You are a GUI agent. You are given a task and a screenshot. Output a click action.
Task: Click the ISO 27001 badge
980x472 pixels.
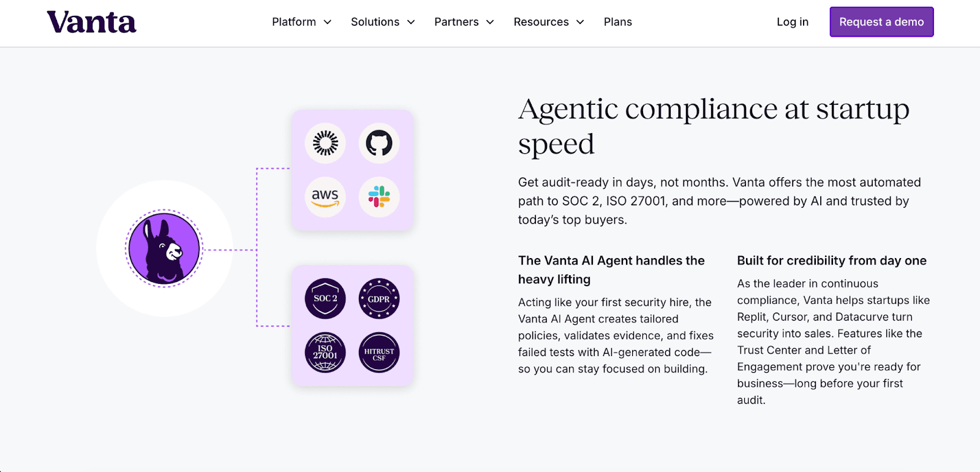click(325, 352)
